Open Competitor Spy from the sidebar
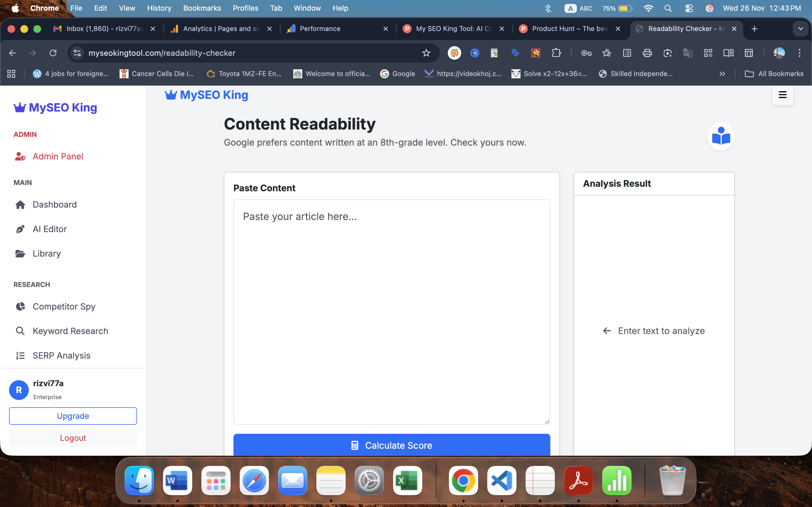This screenshot has width=812, height=507. click(x=64, y=306)
